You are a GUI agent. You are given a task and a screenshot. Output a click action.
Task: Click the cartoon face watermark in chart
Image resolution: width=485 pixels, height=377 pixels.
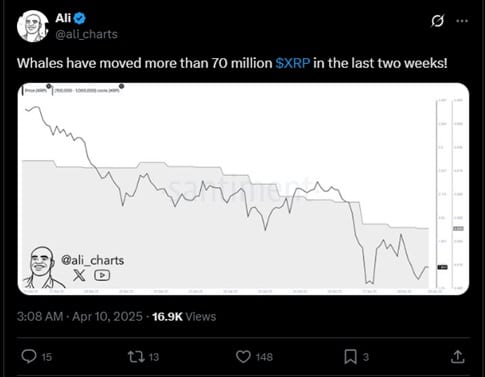tap(42, 267)
